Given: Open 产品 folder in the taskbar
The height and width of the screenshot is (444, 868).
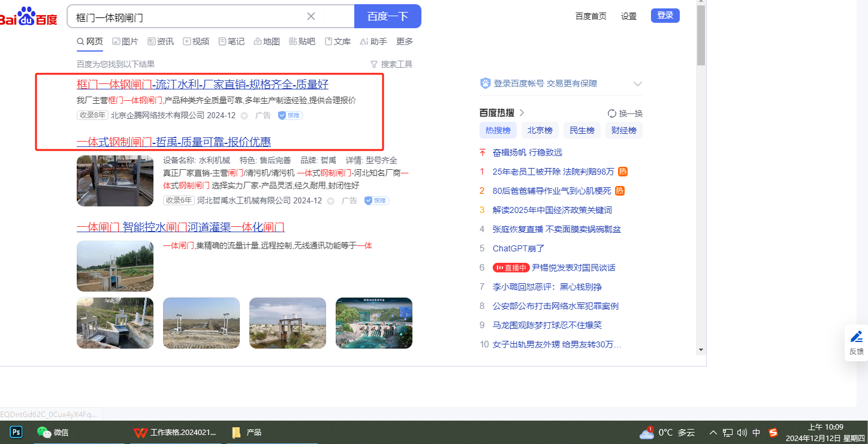Looking at the screenshot, I should point(246,432).
